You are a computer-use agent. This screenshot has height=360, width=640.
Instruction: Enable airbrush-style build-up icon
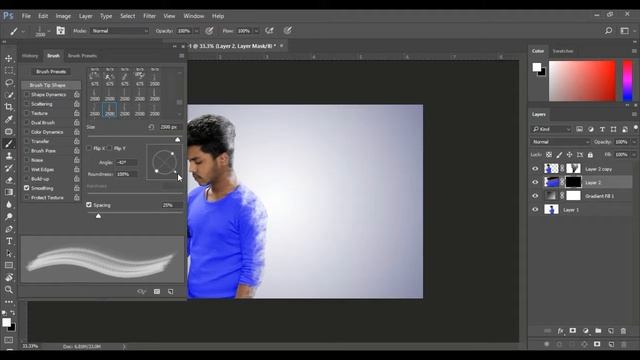(x=269, y=31)
